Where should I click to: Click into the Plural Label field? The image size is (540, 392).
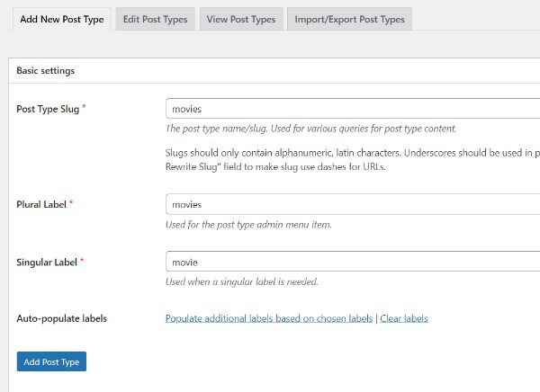[353, 204]
